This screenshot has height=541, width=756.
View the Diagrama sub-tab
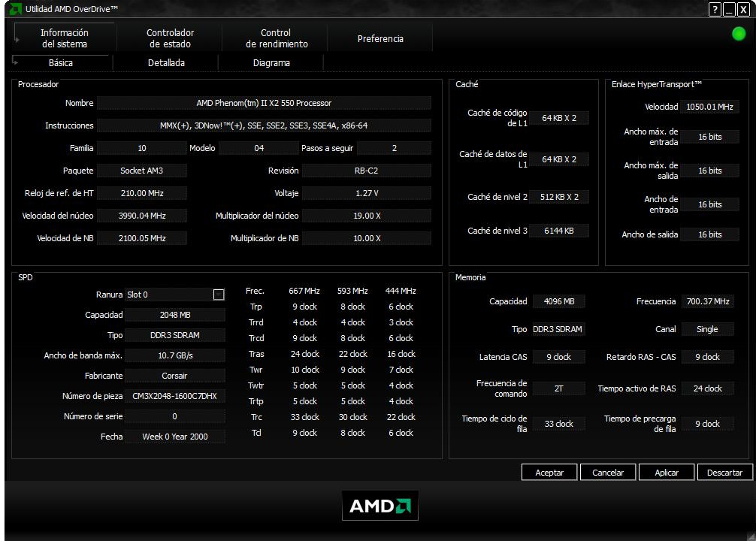coord(271,63)
